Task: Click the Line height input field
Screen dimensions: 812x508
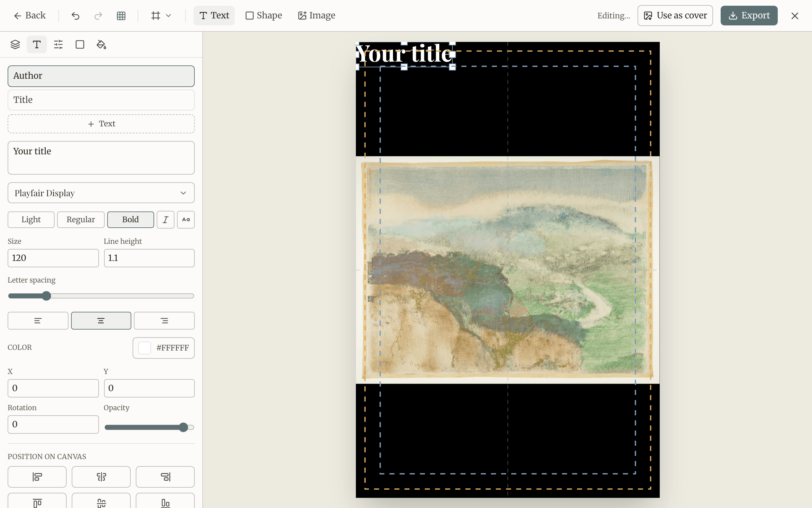Action: click(x=149, y=258)
